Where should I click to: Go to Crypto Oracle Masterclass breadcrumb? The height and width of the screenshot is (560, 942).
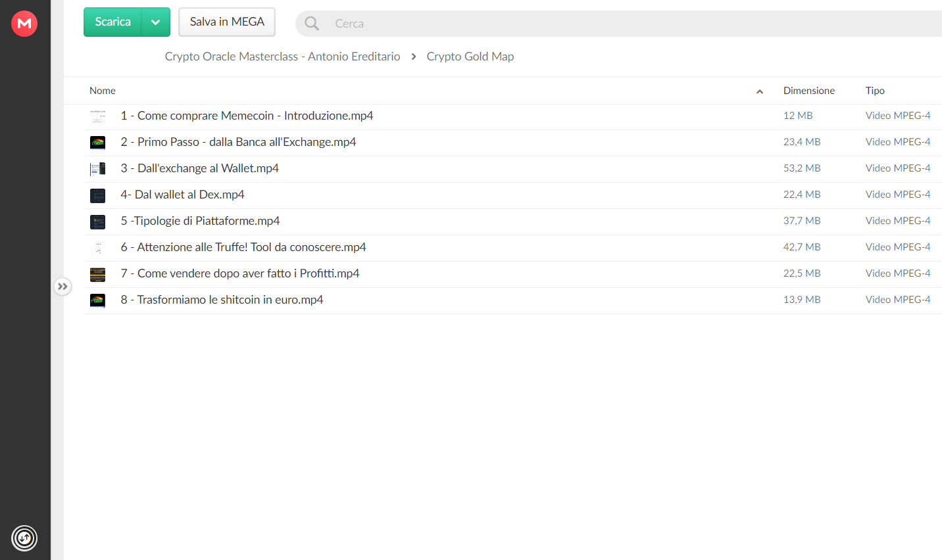282,57
